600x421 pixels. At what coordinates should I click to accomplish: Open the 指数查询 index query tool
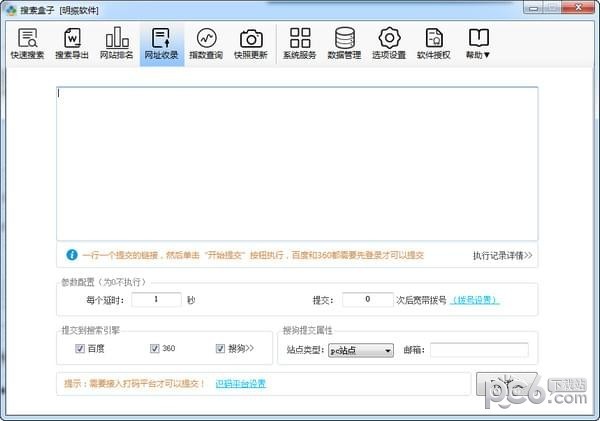click(x=206, y=44)
